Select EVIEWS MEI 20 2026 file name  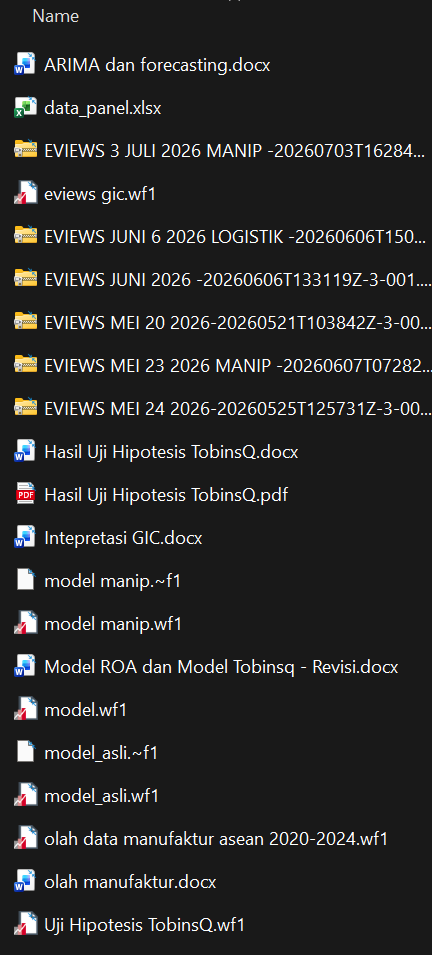238,323
